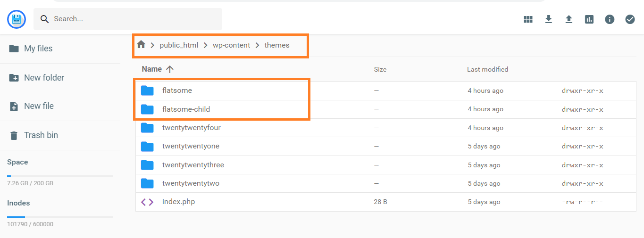Screen dimensions: 644x238
Task: Create a New folder from the sidebar
Action: 44,78
